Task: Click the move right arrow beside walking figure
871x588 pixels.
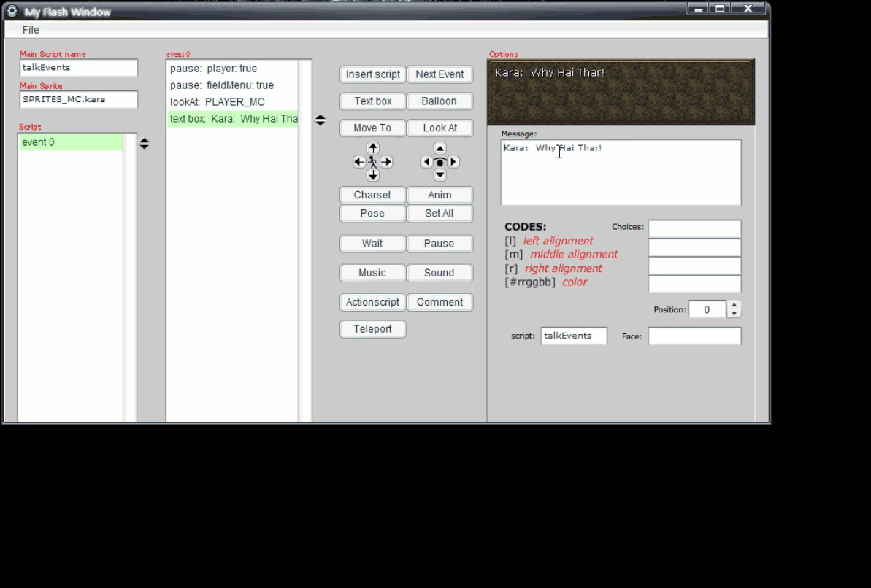Action: [387, 162]
